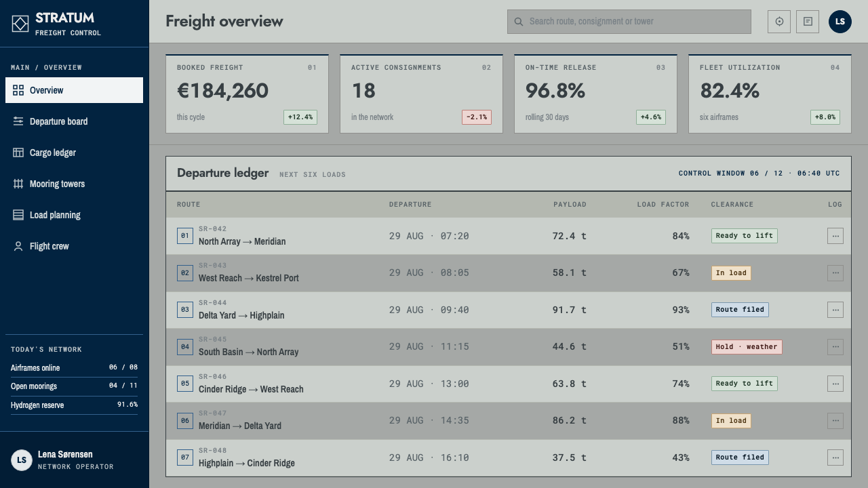Open log menu for SR-043 row
Image resolution: width=868 pixels, height=488 pixels.
(x=835, y=273)
